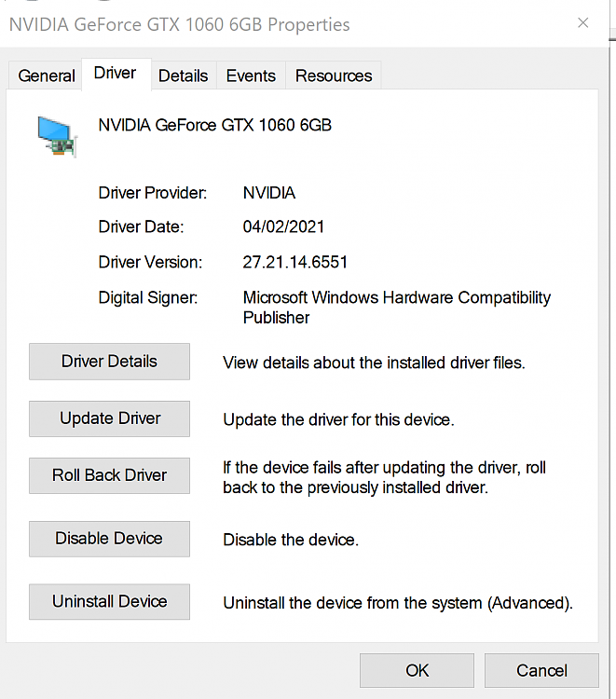Click the Driver Details button
Image resolution: width=616 pixels, height=699 pixels.
109,362
